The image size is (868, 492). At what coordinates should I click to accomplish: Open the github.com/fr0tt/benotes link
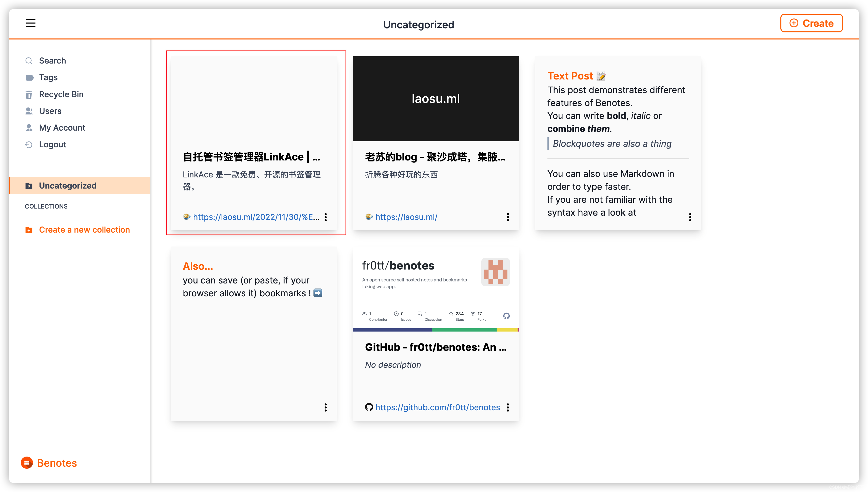437,407
